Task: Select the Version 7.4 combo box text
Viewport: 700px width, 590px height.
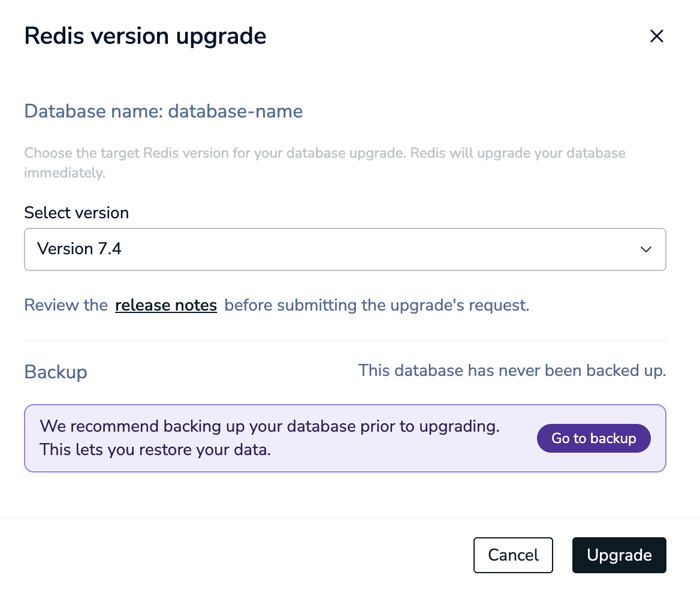Action: pos(79,249)
